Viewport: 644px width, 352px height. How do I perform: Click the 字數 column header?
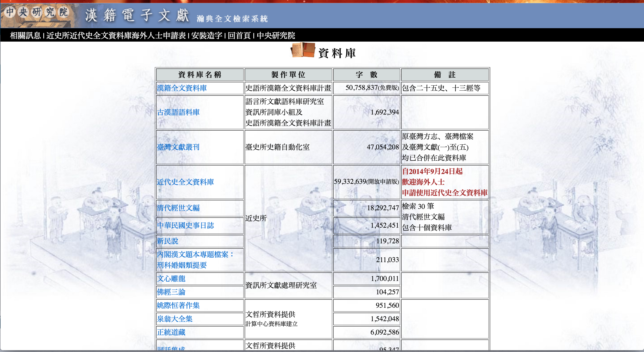366,74
